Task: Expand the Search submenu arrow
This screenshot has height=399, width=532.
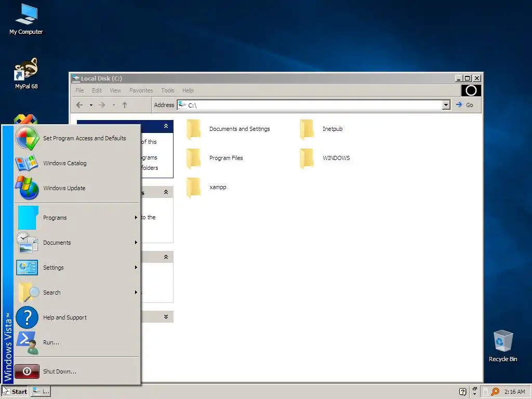Action: (x=136, y=292)
